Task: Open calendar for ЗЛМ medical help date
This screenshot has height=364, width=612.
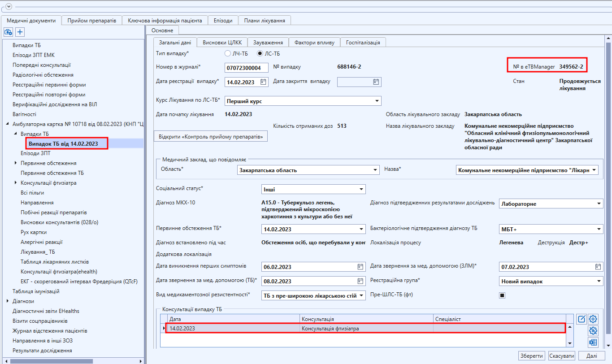Action: 598,267
